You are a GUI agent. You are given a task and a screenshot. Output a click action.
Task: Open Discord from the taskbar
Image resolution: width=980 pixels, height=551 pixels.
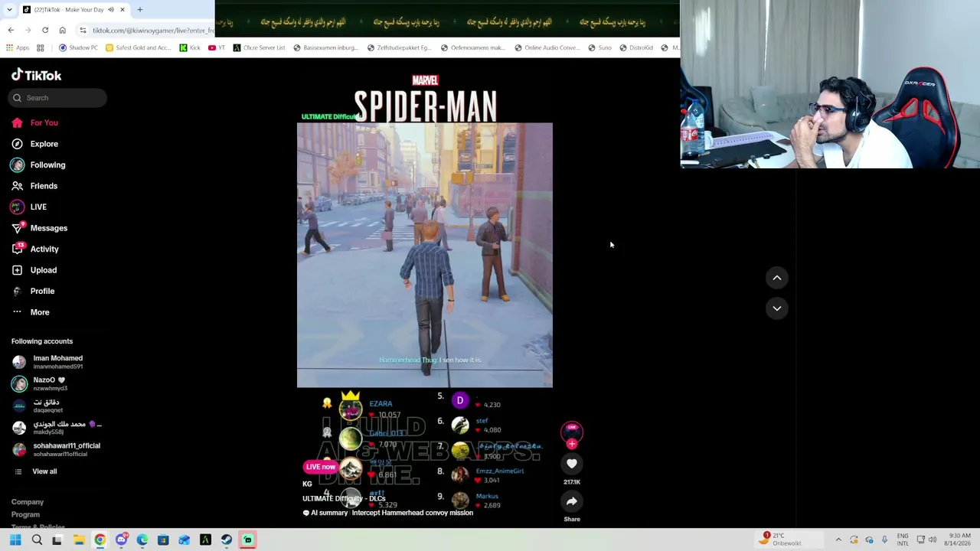121,540
